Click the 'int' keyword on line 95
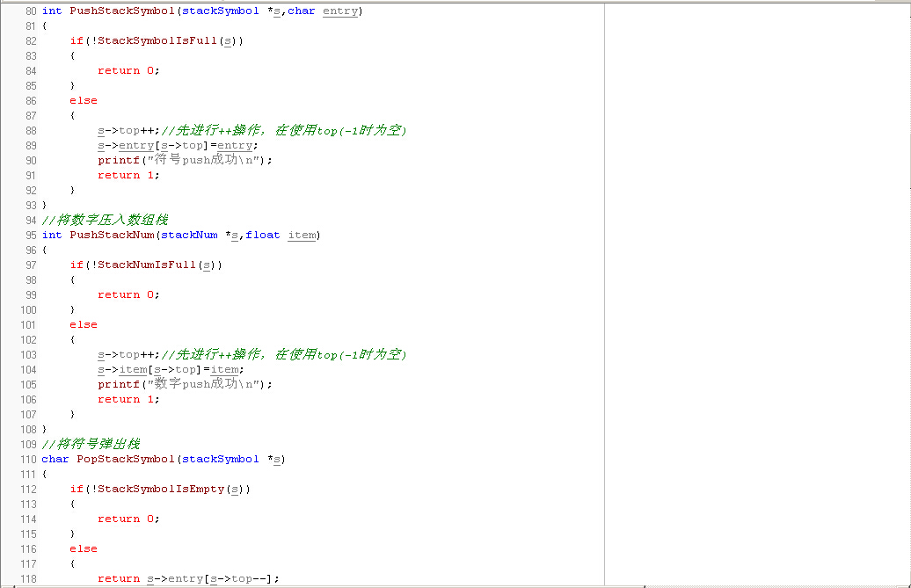This screenshot has width=911, height=588. pyautogui.click(x=52, y=235)
